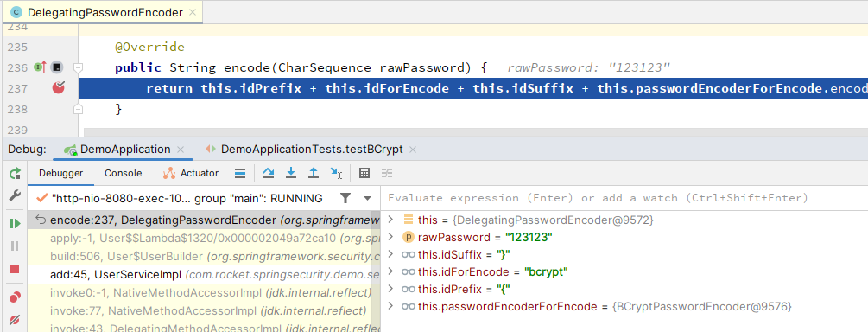
Task: Expand the this.idSuffix watch
Action: (x=391, y=254)
